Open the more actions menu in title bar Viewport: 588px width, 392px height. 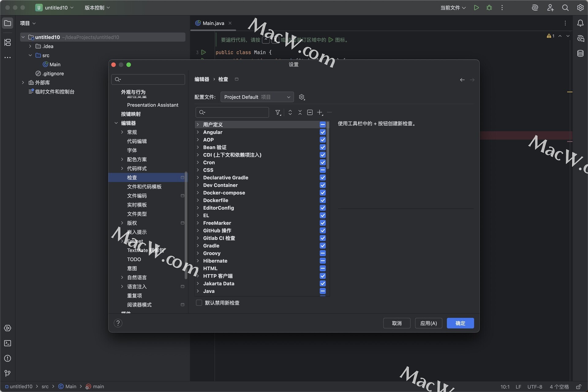(502, 8)
